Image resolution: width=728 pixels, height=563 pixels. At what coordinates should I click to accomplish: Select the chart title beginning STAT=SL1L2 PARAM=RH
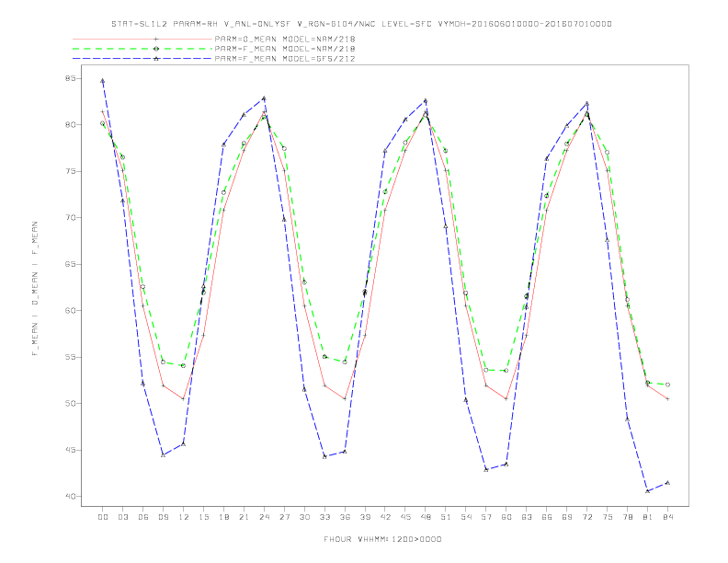coord(361,24)
